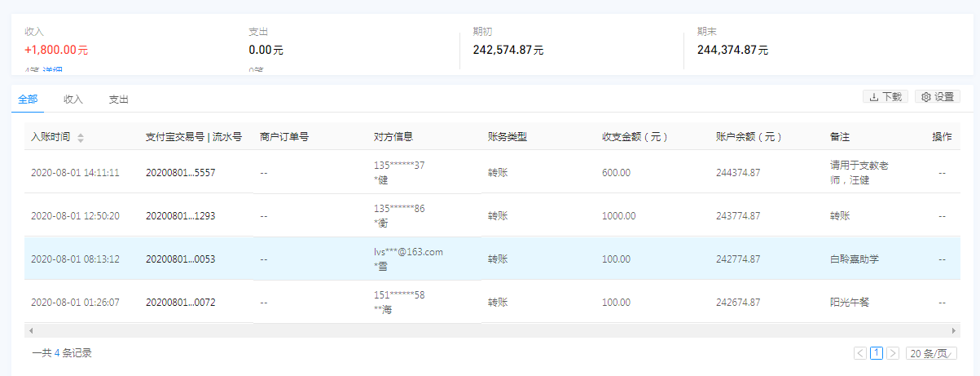Click transaction number 20200801...5557
Screen dimensions: 980x376
tap(180, 173)
